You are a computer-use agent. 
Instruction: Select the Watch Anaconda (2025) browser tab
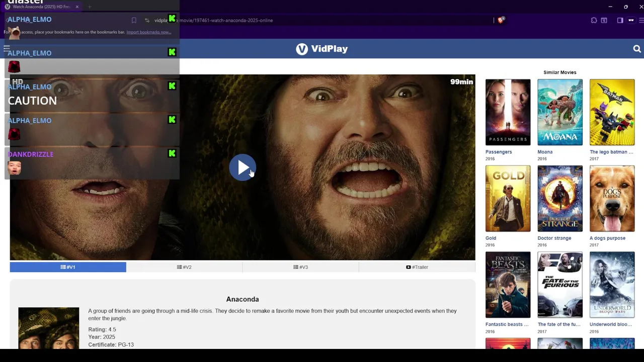click(x=41, y=7)
